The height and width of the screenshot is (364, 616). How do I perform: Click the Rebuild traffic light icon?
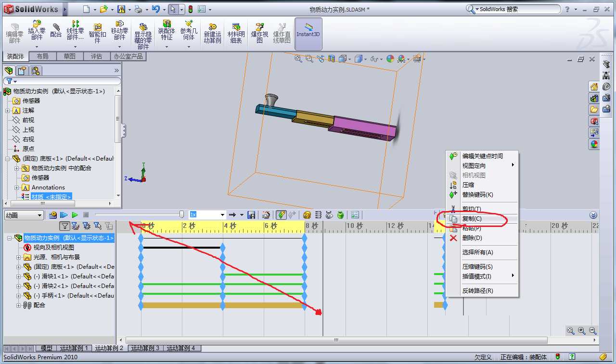[x=190, y=9]
